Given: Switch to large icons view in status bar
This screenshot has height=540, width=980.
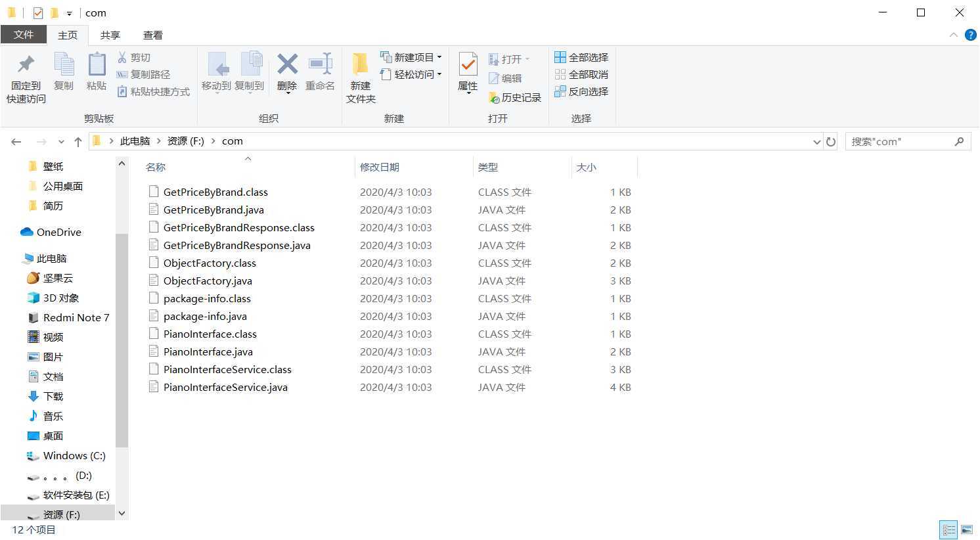Looking at the screenshot, I should click(x=967, y=529).
